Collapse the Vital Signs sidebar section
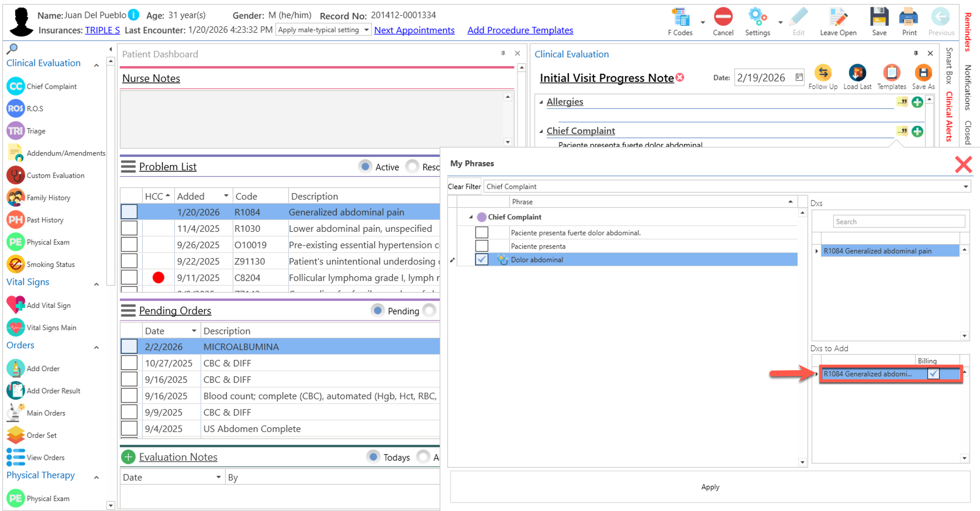Image resolution: width=980 pixels, height=511 pixels. pos(97,284)
